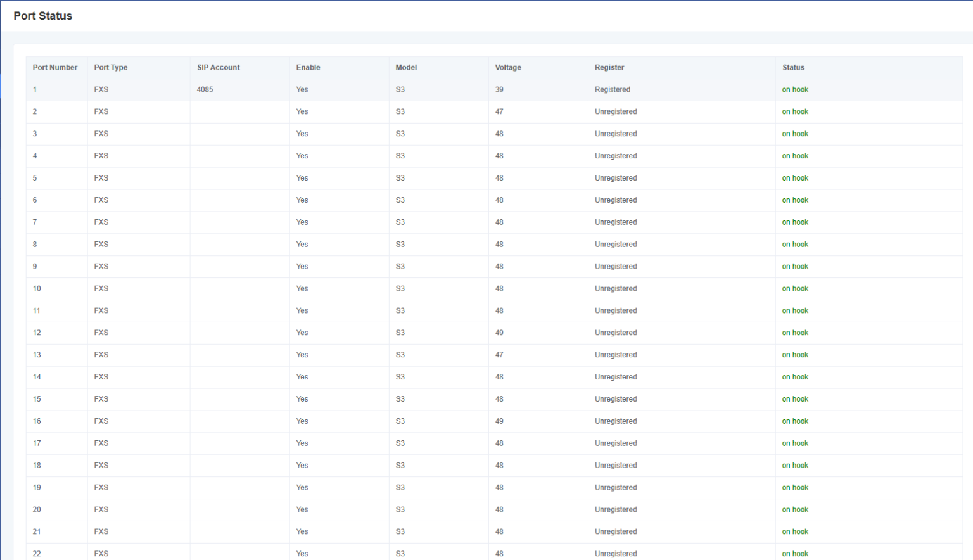Select the Enable column header

(x=308, y=68)
